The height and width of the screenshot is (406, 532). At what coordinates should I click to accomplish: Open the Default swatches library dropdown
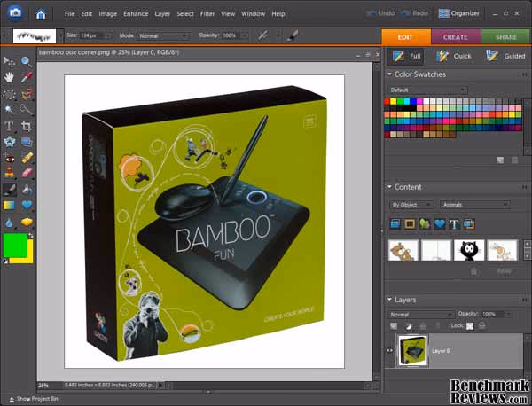pos(428,90)
